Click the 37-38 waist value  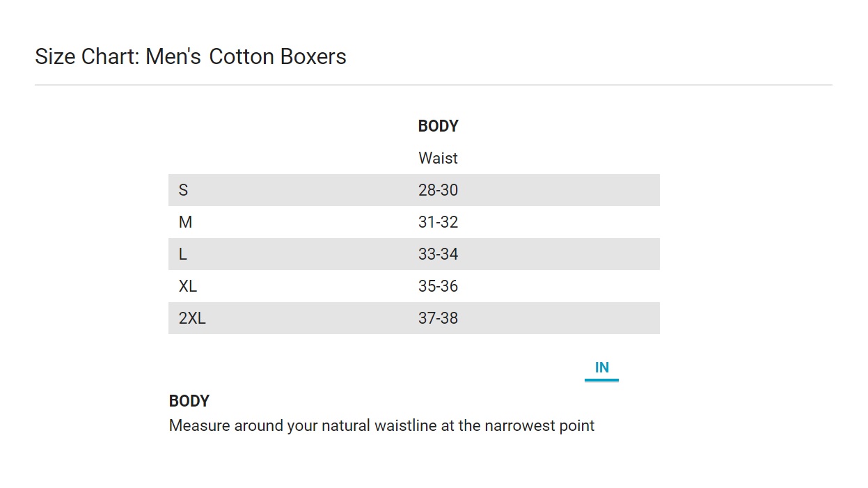coord(438,318)
